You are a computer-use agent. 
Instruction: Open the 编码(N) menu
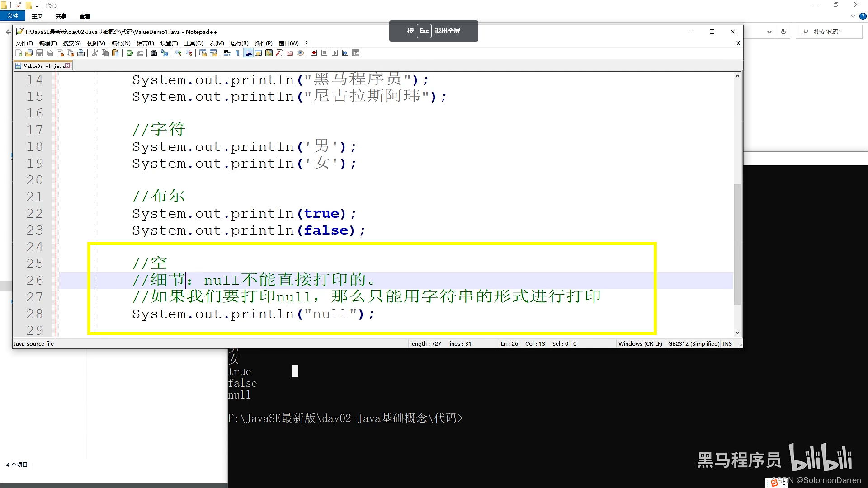[x=121, y=43]
